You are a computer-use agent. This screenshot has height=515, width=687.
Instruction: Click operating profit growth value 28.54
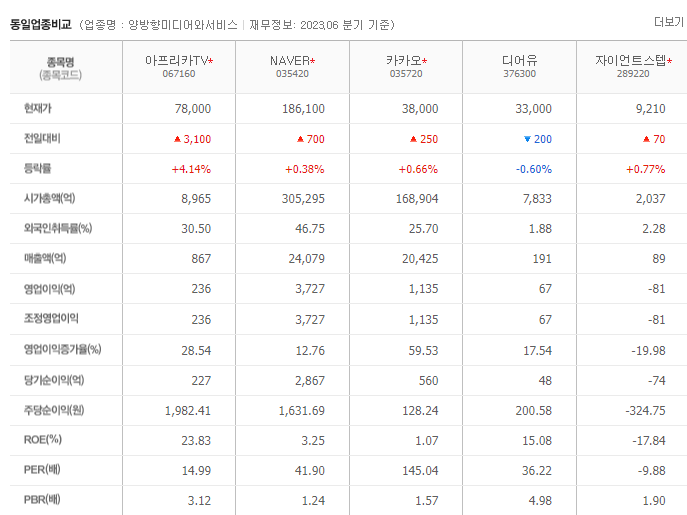[196, 351]
